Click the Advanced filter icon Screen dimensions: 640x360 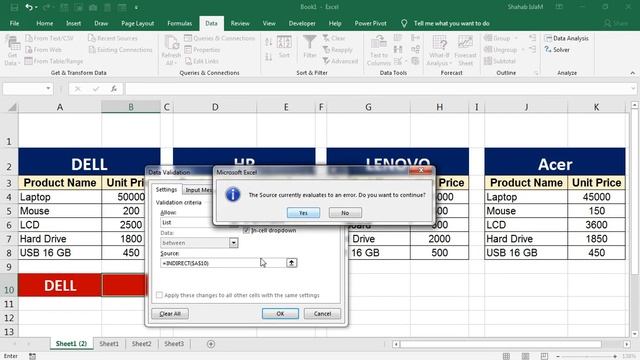[x=326, y=61]
